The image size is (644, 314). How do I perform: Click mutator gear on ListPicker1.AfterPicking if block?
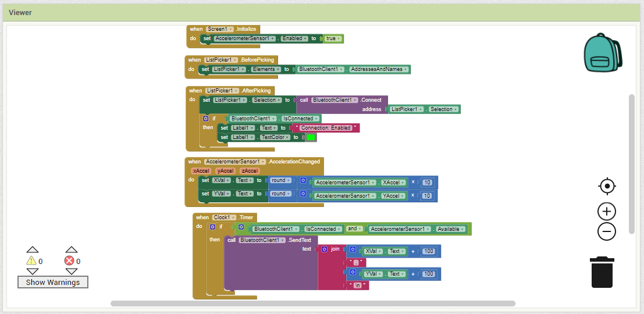coord(206,118)
